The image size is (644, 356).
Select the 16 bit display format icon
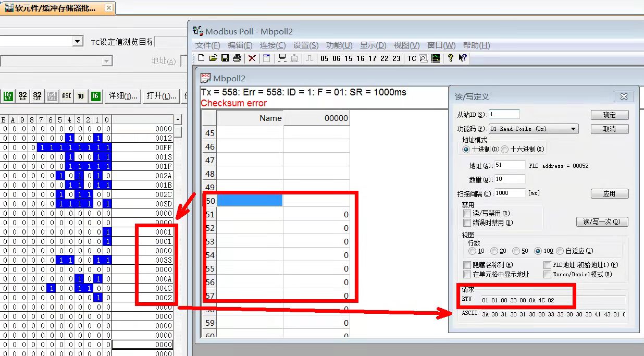pos(8,96)
